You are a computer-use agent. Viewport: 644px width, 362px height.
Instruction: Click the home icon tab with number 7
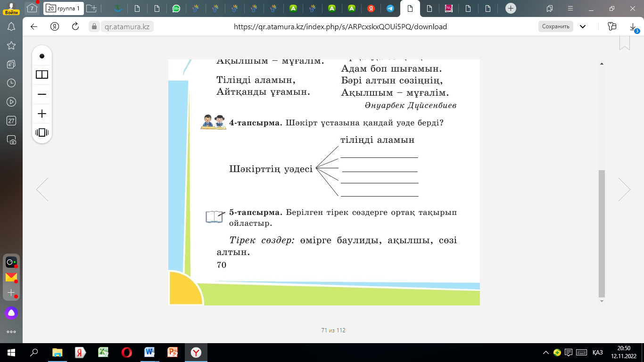pos(32,8)
